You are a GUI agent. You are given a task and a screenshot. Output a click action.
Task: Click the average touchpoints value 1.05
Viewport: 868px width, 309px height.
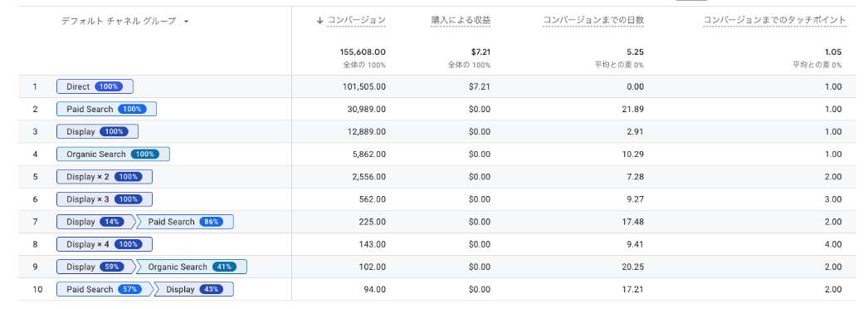(832, 52)
